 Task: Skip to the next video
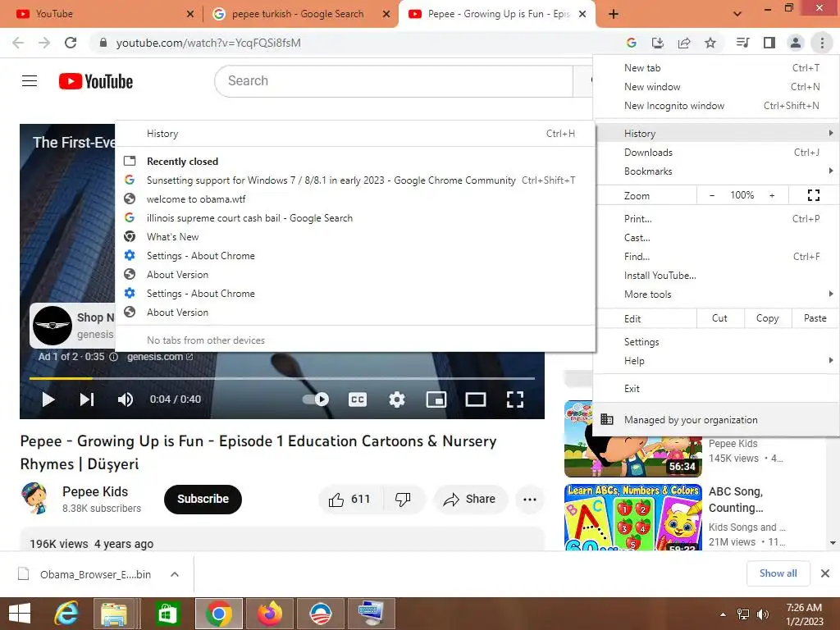coord(87,399)
